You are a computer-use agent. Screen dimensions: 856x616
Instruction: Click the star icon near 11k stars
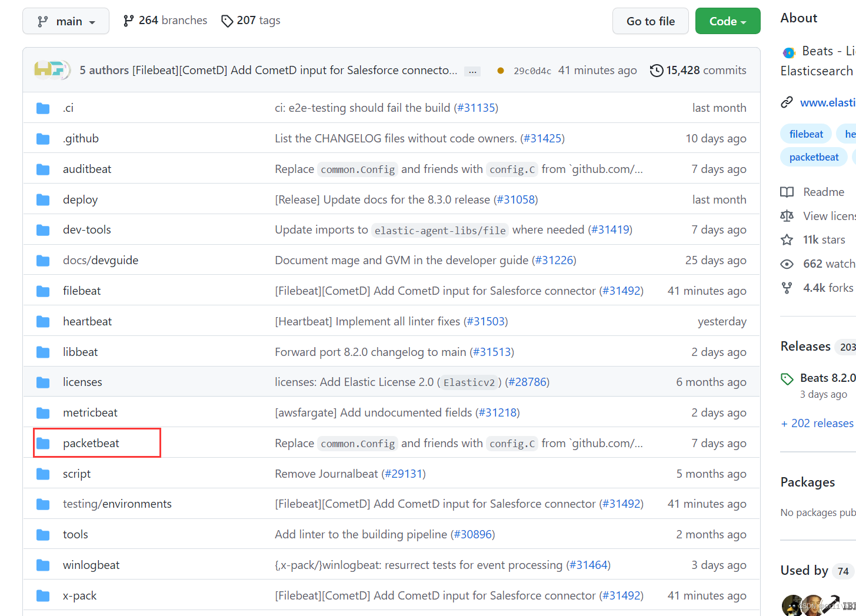click(787, 239)
